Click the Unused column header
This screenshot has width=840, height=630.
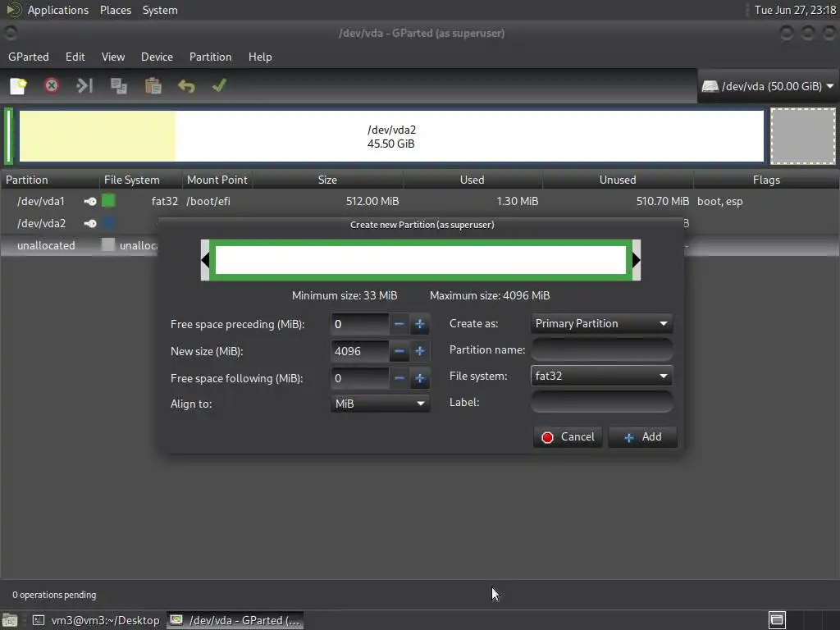pos(618,180)
